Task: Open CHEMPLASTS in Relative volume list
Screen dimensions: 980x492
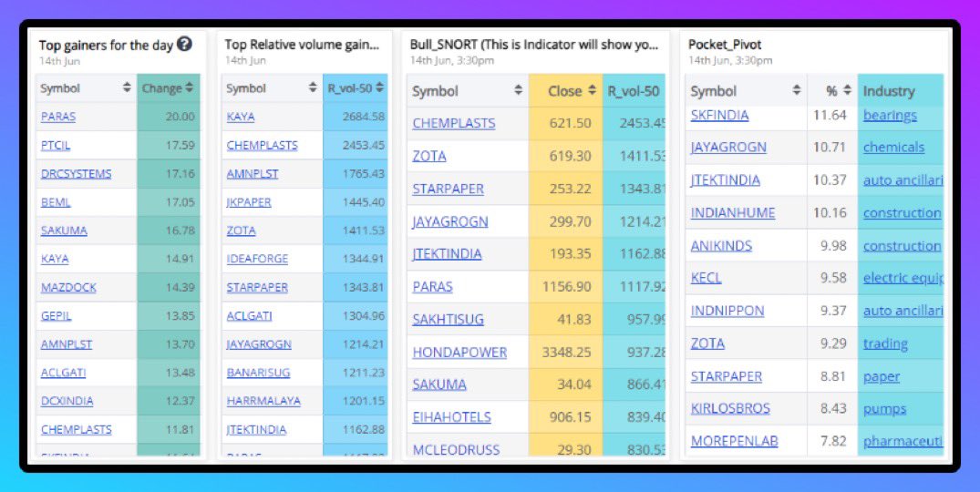Action: pos(263,146)
